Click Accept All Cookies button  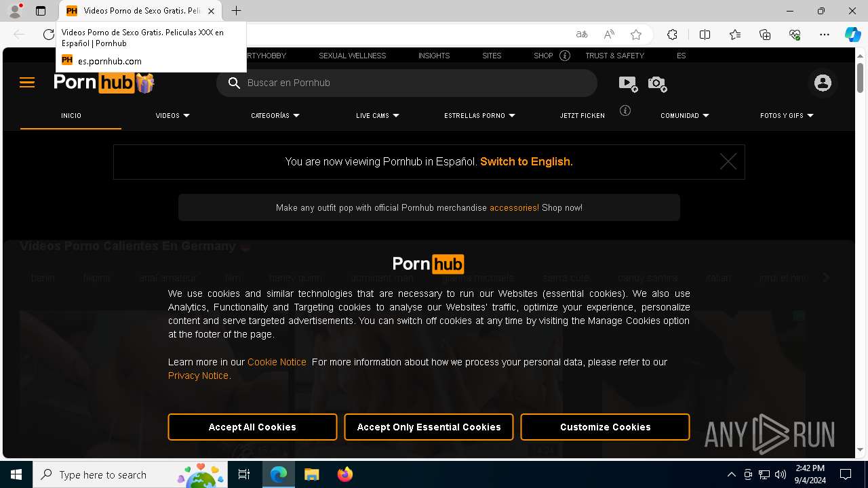(x=252, y=427)
